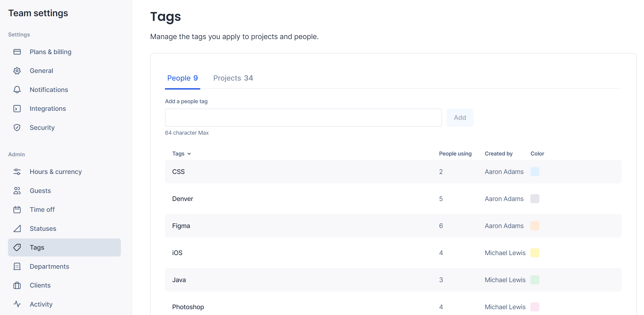This screenshot has height=315, width=644.
Task: Switch to the Projects 34 tab
Action: [233, 78]
